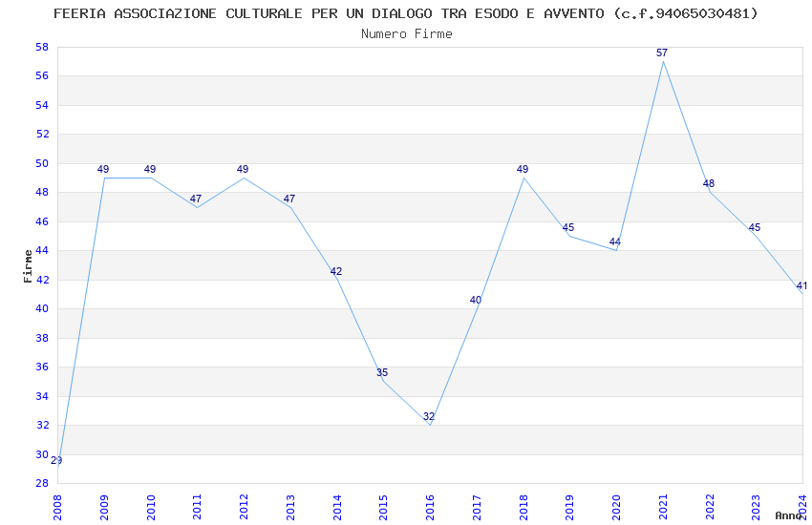Select the 2015 data point labeled 35
This screenshot has height=525, width=812.
coord(382,372)
